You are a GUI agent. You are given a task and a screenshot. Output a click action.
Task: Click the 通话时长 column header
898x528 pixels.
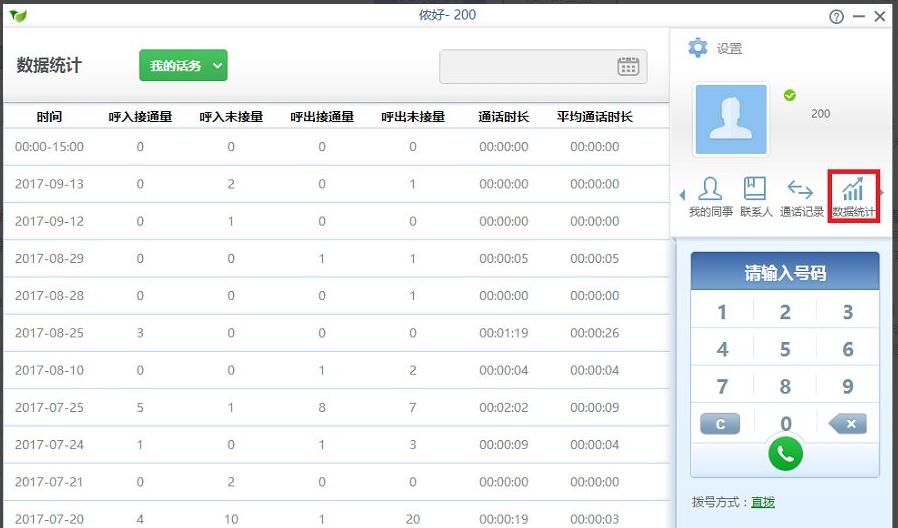point(503,117)
